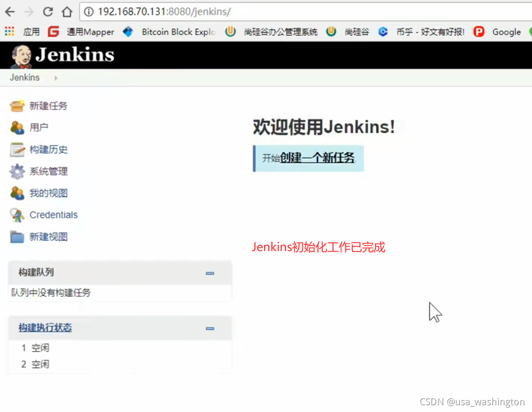Click the 币乎 blue circle favicon
Viewport: 532px width, 412px height.
point(383,32)
